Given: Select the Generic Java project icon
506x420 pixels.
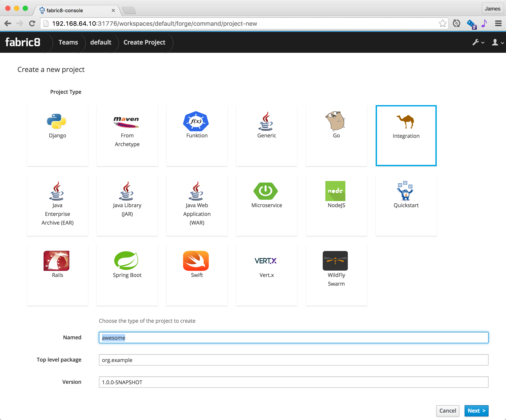Looking at the screenshot, I should pos(266,121).
